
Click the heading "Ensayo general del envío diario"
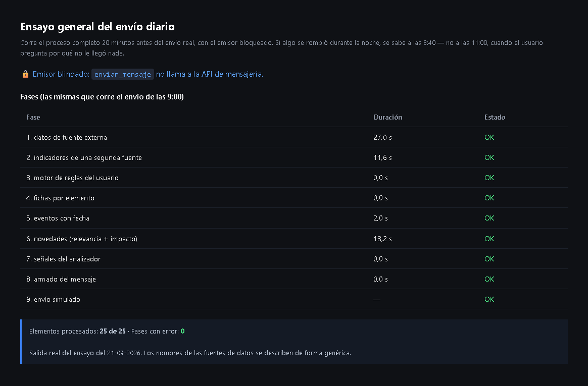[97, 27]
